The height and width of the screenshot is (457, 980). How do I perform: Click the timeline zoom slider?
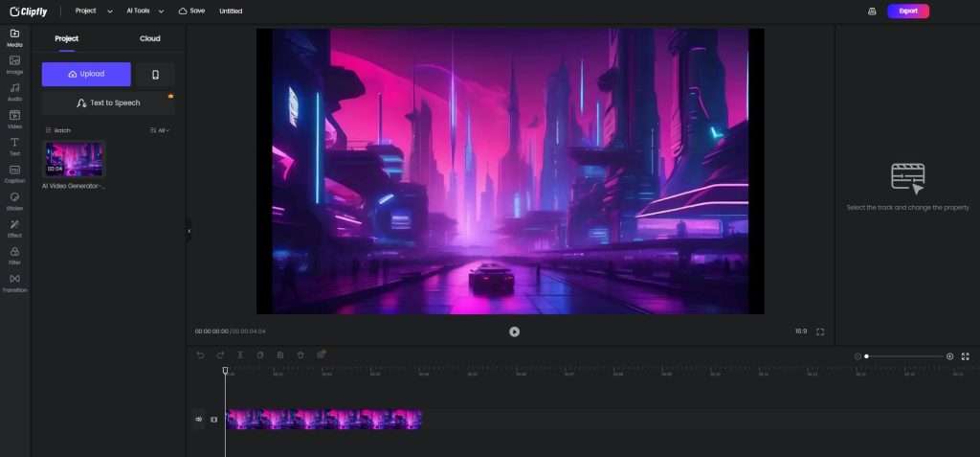tap(903, 356)
